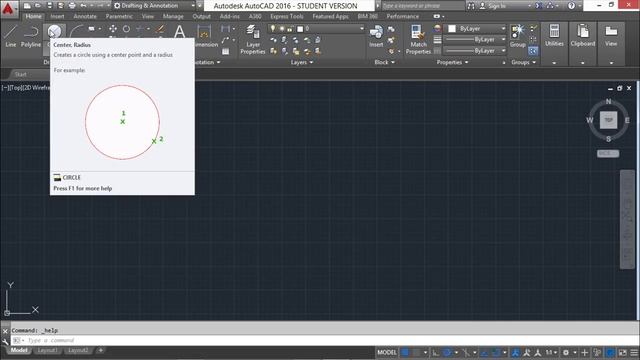Click the Help question mark icon
640x360 pixels.
click(x=571, y=6)
